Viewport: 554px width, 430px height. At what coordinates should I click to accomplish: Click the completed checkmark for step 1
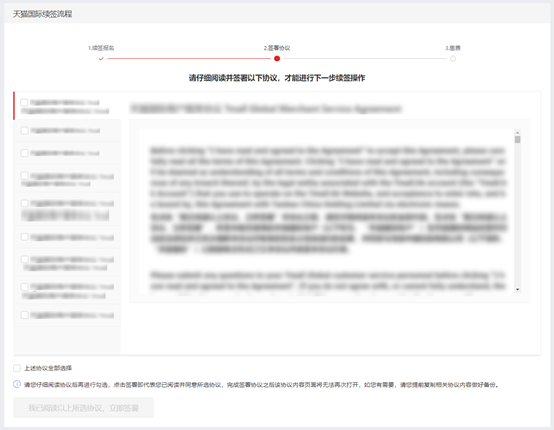[x=101, y=59]
